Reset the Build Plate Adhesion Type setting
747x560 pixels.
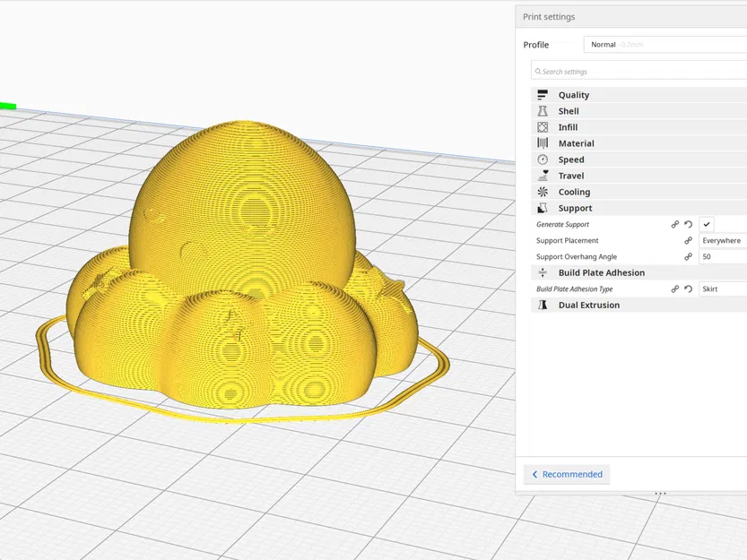(x=688, y=289)
